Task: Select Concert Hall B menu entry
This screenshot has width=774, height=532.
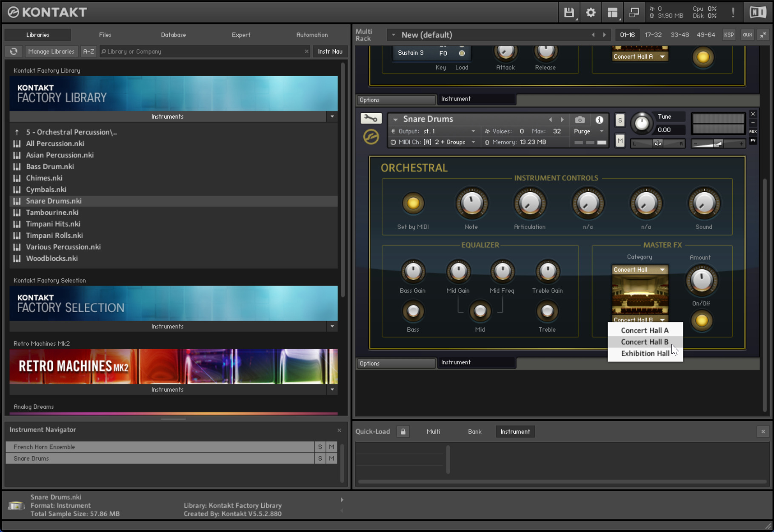Action: pos(645,342)
